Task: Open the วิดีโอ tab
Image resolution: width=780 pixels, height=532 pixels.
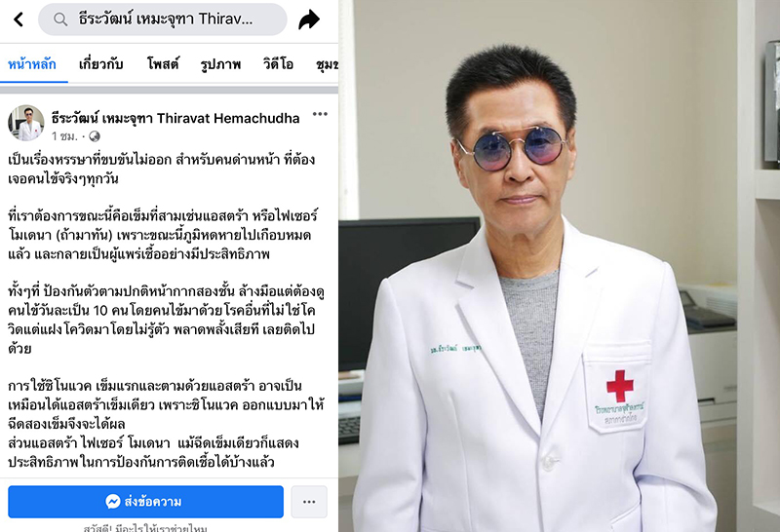Action: pyautogui.click(x=278, y=64)
